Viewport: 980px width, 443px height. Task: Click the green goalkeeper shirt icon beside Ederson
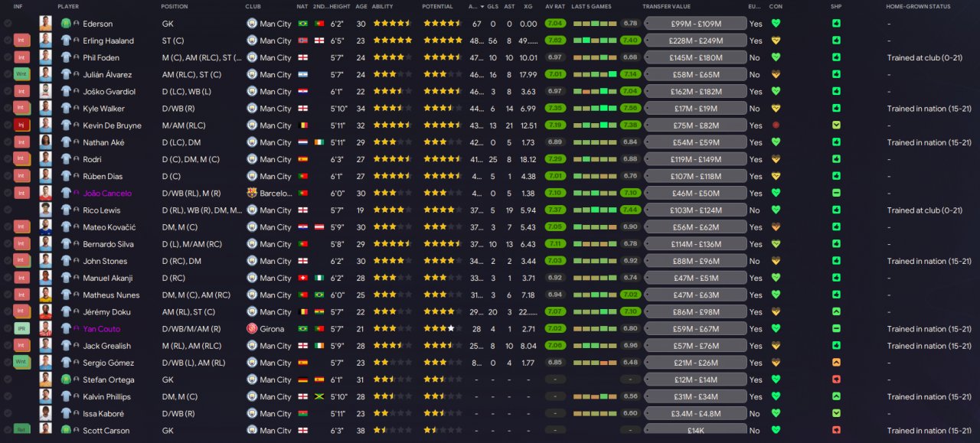click(66, 24)
